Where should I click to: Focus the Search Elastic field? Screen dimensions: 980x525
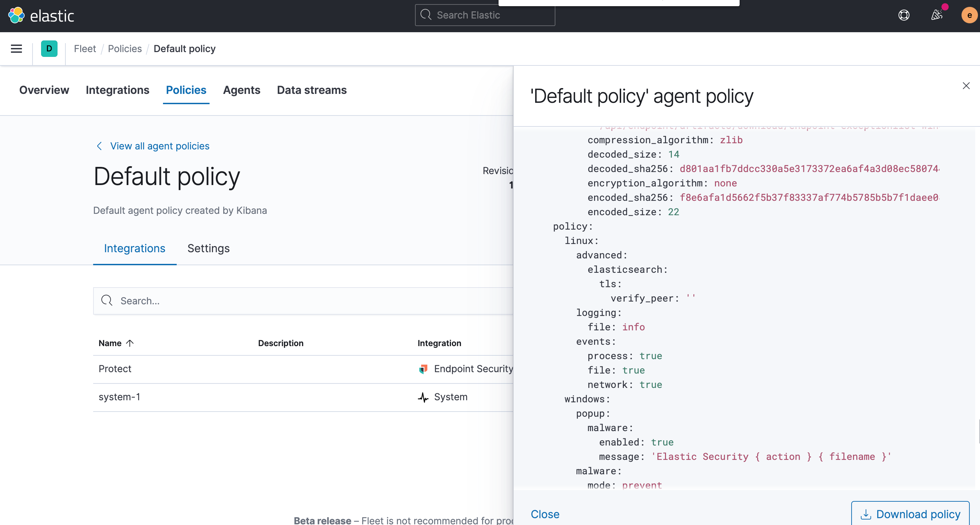pyautogui.click(x=485, y=15)
